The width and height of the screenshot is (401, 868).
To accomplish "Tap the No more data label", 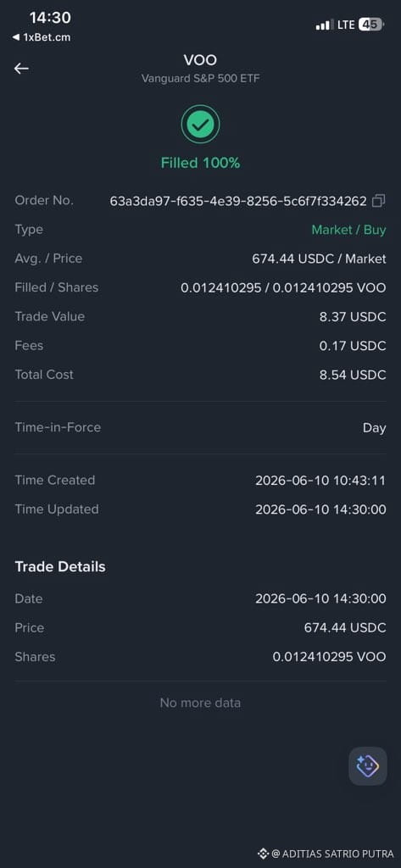I will (x=200, y=703).
